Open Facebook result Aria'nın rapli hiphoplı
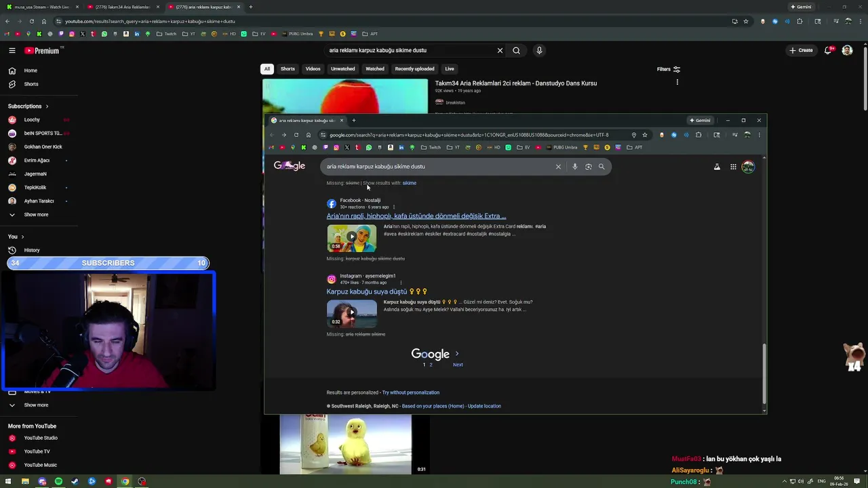 416,216
